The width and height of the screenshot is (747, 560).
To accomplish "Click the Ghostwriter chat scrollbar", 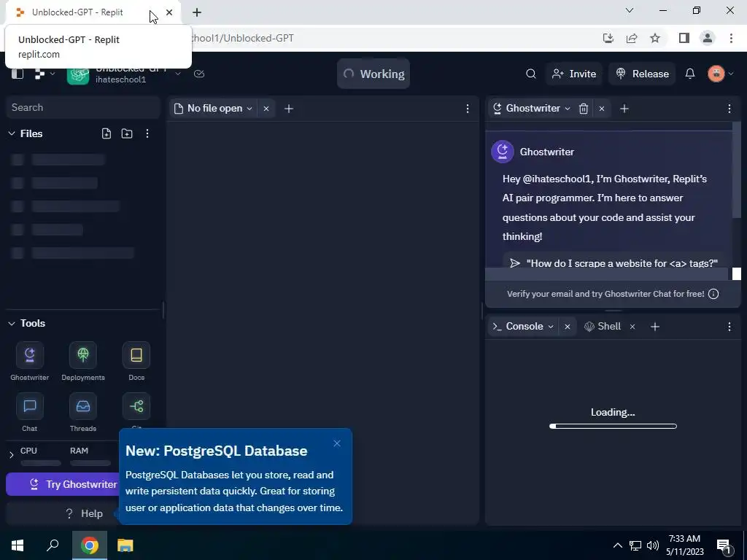I will pyautogui.click(x=737, y=169).
